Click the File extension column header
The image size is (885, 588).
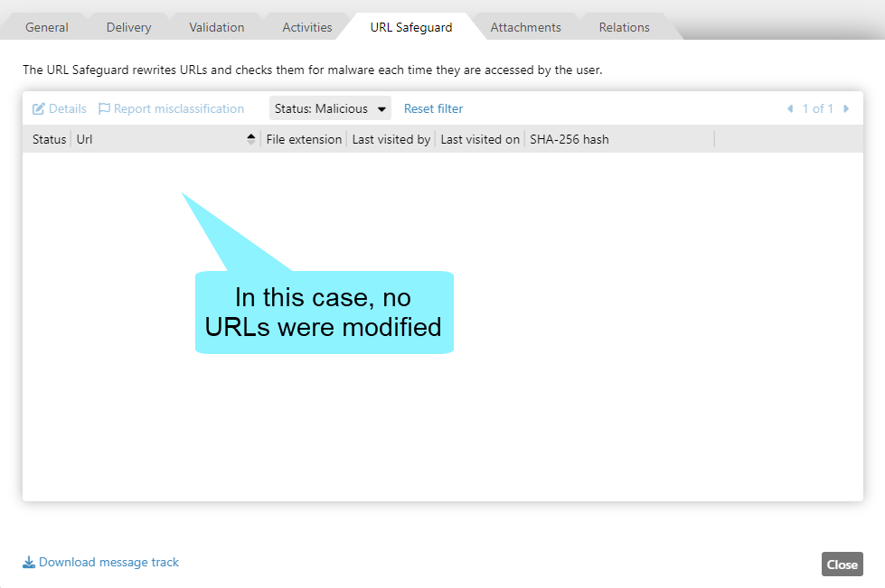point(304,139)
